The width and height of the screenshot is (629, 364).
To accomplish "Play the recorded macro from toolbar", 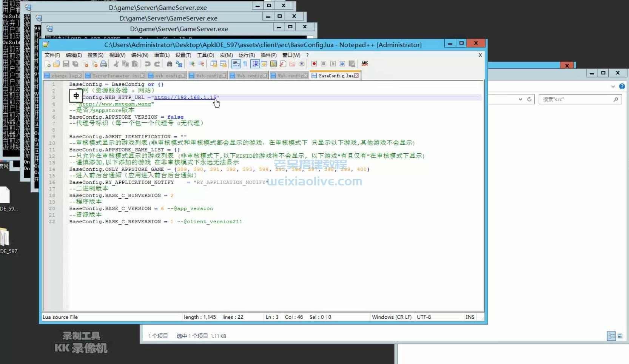I will [x=333, y=64].
